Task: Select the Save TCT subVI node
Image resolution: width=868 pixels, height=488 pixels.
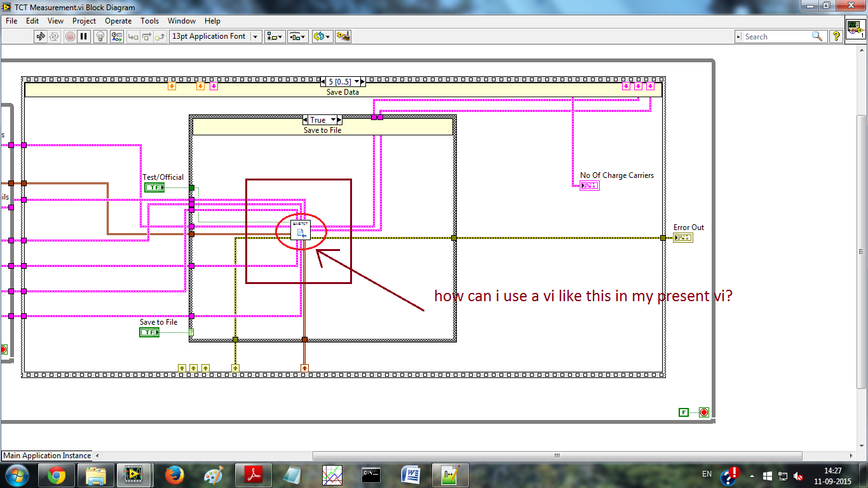Action: [301, 230]
